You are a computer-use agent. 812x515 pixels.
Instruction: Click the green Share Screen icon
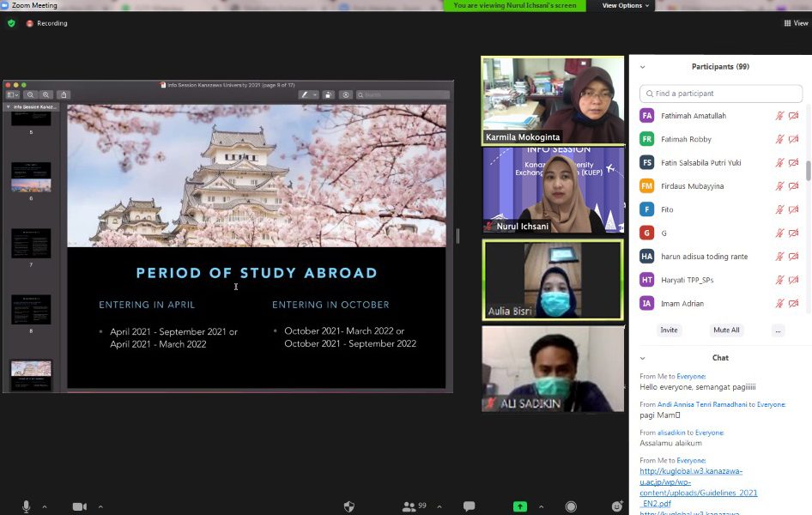point(519,506)
